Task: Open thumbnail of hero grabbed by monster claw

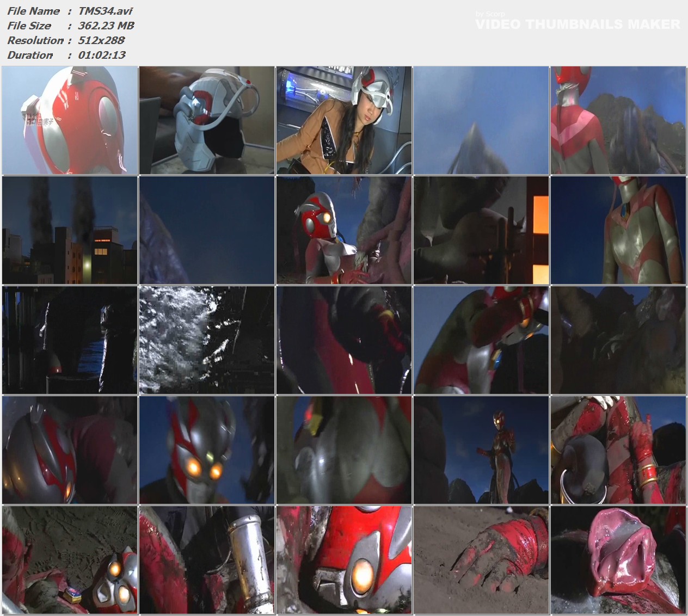Action: [x=344, y=230]
